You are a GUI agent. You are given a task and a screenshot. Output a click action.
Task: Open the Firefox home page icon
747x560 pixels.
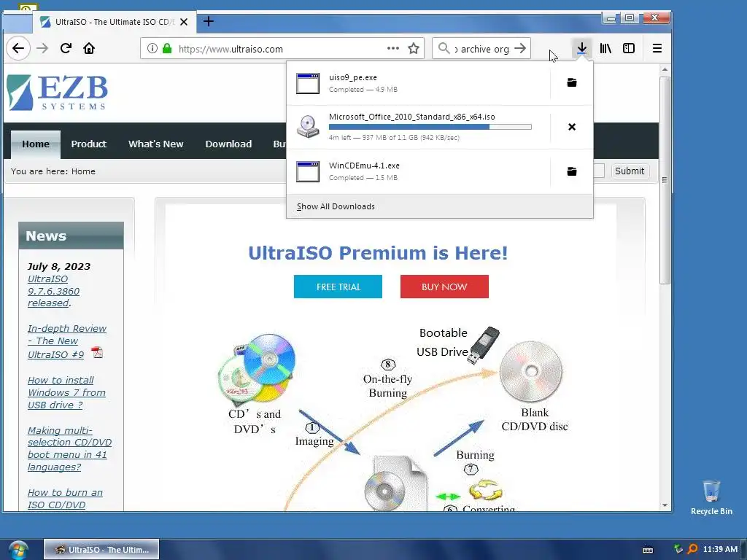click(x=89, y=48)
